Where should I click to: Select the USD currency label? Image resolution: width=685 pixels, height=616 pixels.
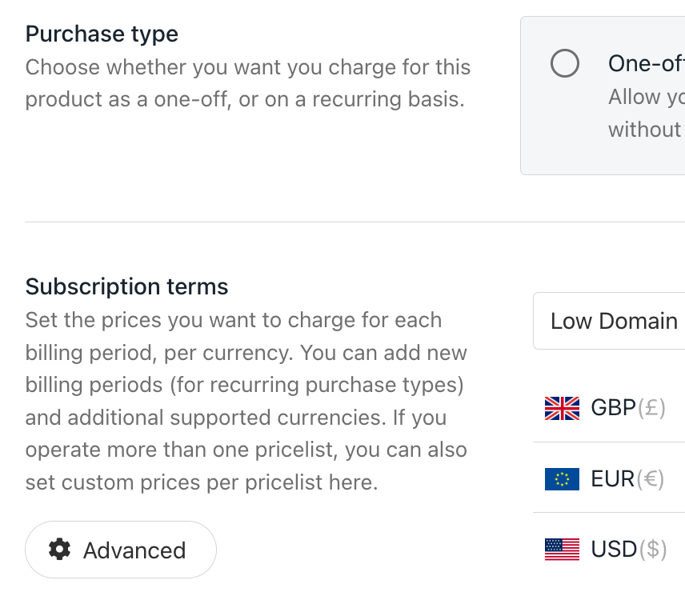[614, 549]
